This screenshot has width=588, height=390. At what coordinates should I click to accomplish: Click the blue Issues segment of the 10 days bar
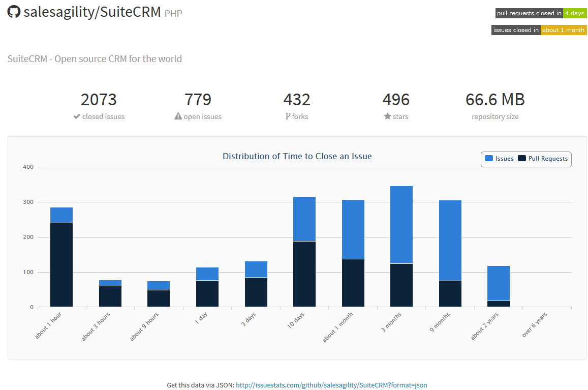(x=304, y=219)
